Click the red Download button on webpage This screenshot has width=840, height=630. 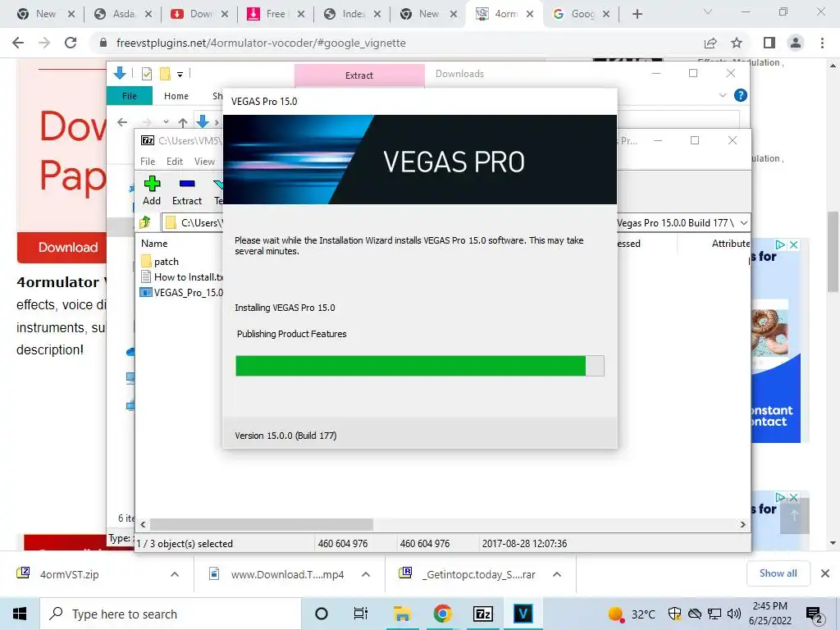pyautogui.click(x=62, y=248)
